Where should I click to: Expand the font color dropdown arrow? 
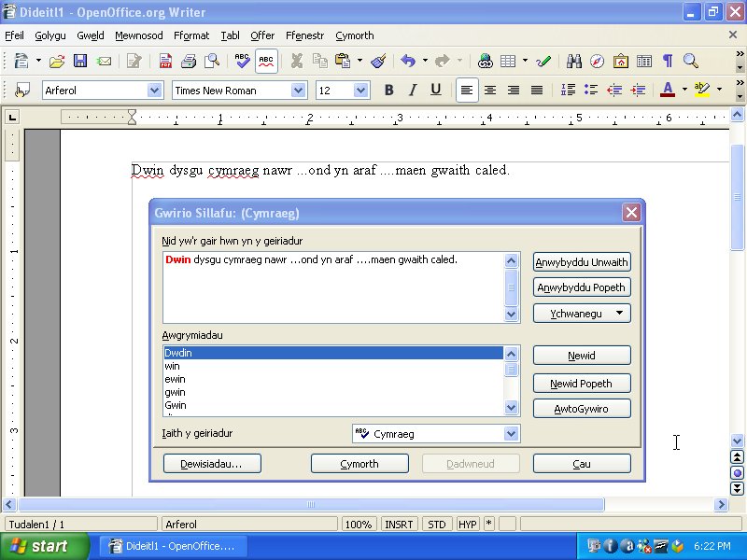[684, 90]
